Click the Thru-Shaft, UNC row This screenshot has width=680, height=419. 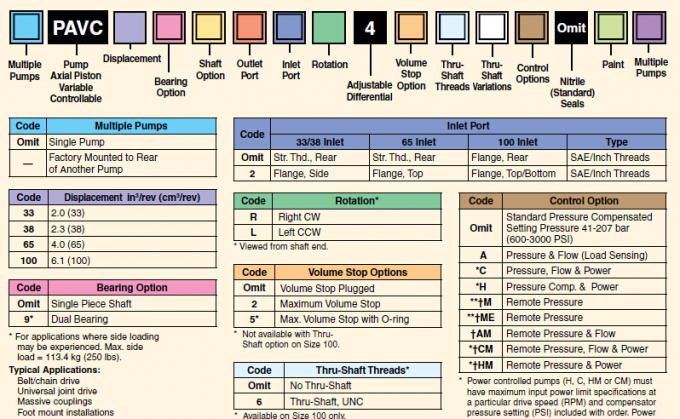pos(337,402)
